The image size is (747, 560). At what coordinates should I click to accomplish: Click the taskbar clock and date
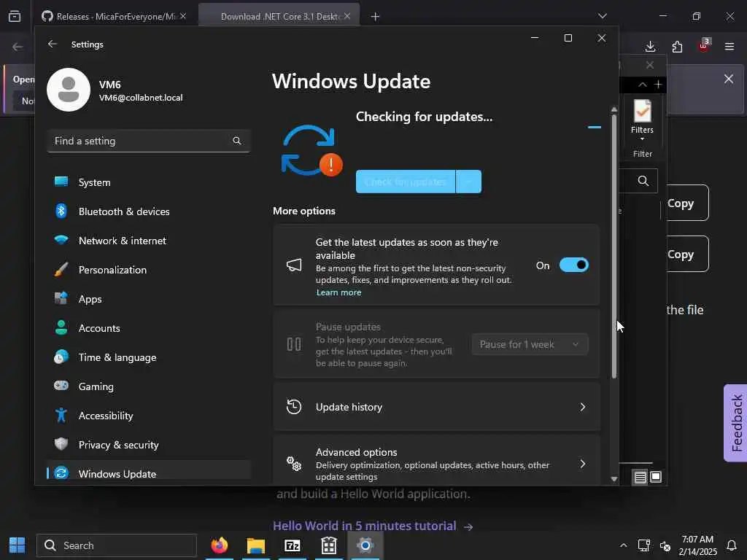click(697, 545)
